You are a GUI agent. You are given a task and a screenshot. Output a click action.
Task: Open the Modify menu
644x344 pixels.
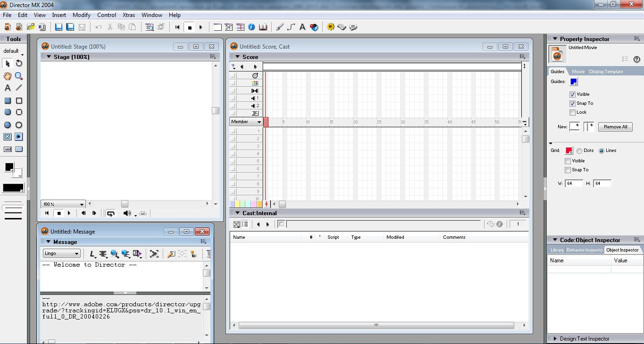(82, 15)
